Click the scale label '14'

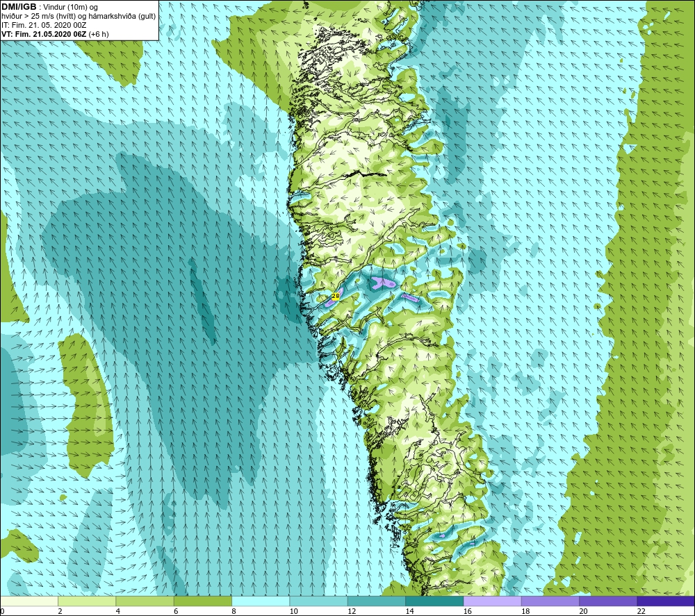[x=409, y=611]
